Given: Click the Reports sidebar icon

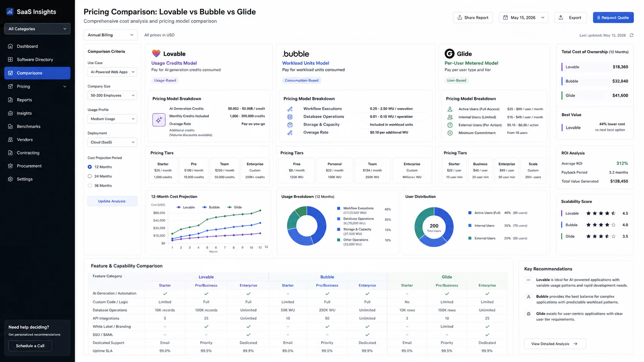Looking at the screenshot, I should (10, 100).
